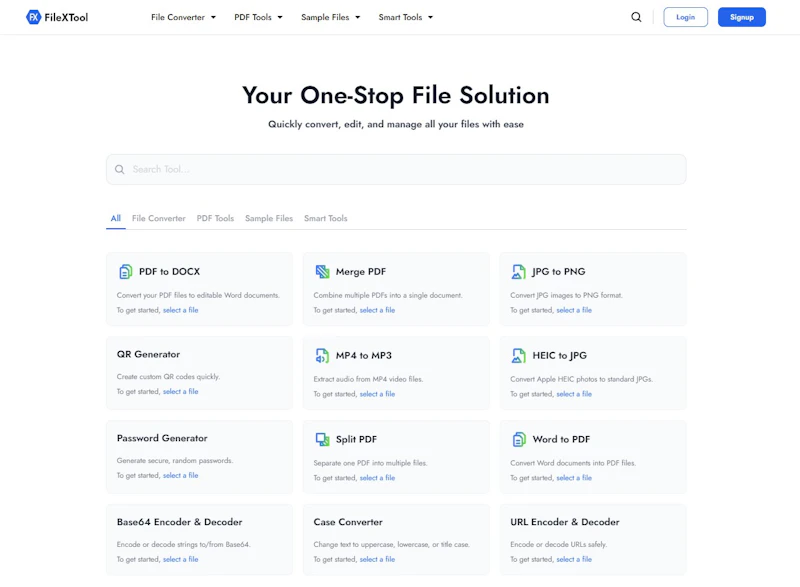Click the HEIC to JPG card icon

[518, 355]
